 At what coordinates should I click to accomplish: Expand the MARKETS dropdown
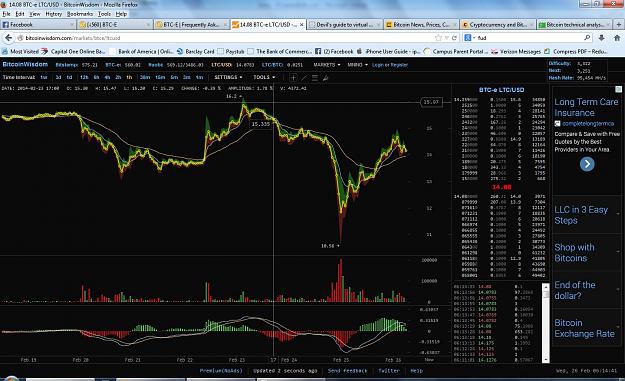[x=327, y=65]
